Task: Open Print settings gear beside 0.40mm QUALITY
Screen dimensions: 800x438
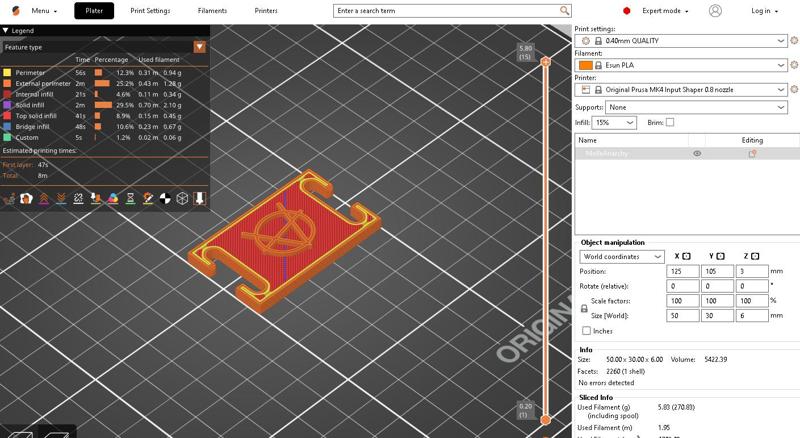Action: tap(794, 40)
